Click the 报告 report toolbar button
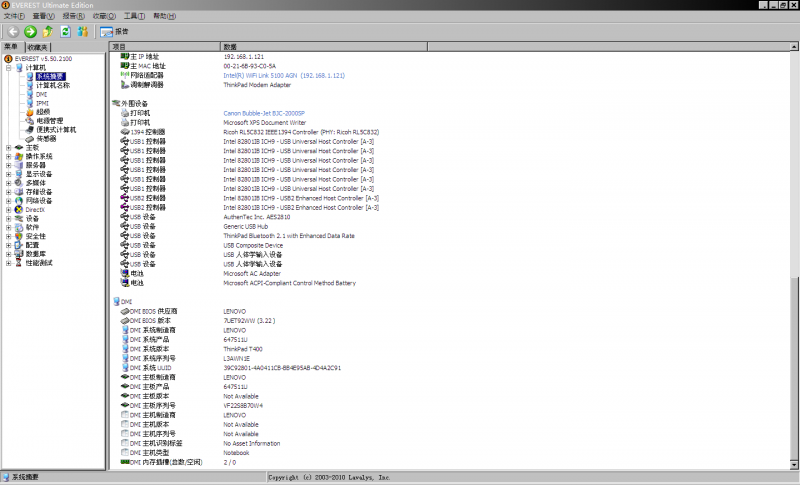800x485 pixels. click(x=114, y=32)
